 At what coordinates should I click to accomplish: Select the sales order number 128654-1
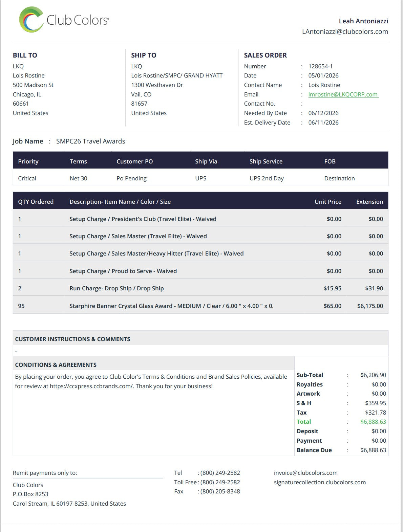click(320, 66)
